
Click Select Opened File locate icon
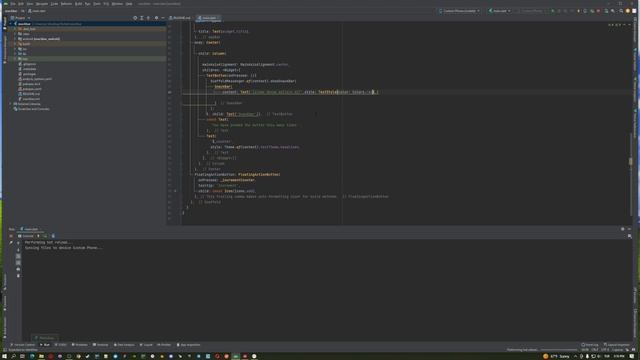point(135,18)
